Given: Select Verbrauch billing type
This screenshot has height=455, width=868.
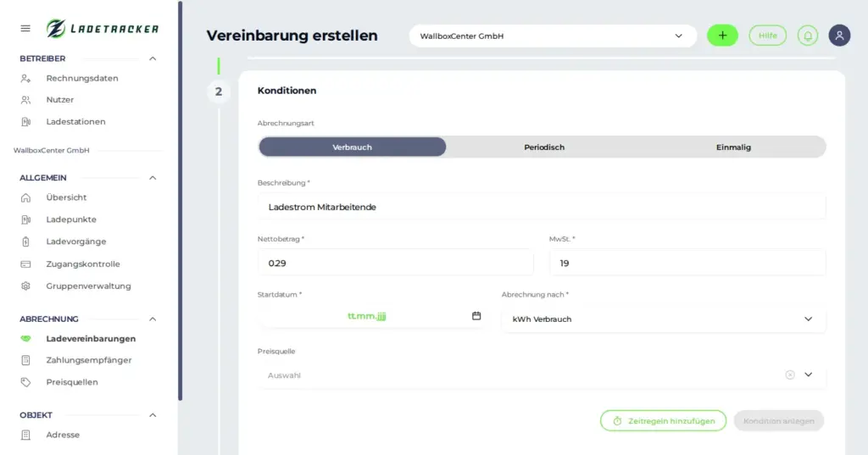Looking at the screenshot, I should click(x=352, y=147).
